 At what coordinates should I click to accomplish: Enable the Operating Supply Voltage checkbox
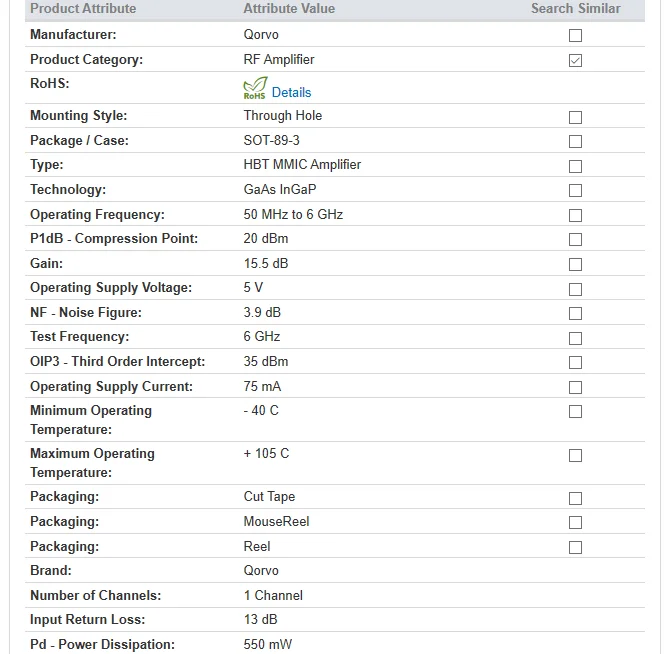(575, 289)
